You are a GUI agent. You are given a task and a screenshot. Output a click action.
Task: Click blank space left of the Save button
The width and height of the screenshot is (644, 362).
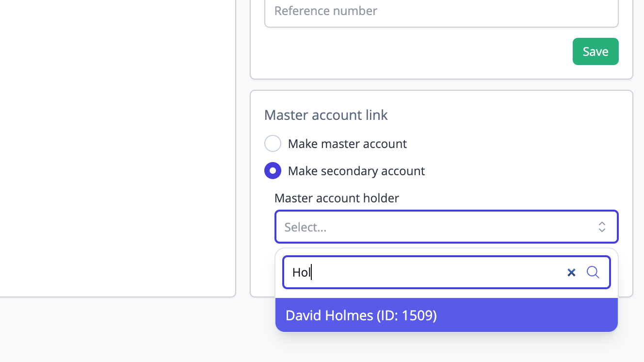coord(412,51)
